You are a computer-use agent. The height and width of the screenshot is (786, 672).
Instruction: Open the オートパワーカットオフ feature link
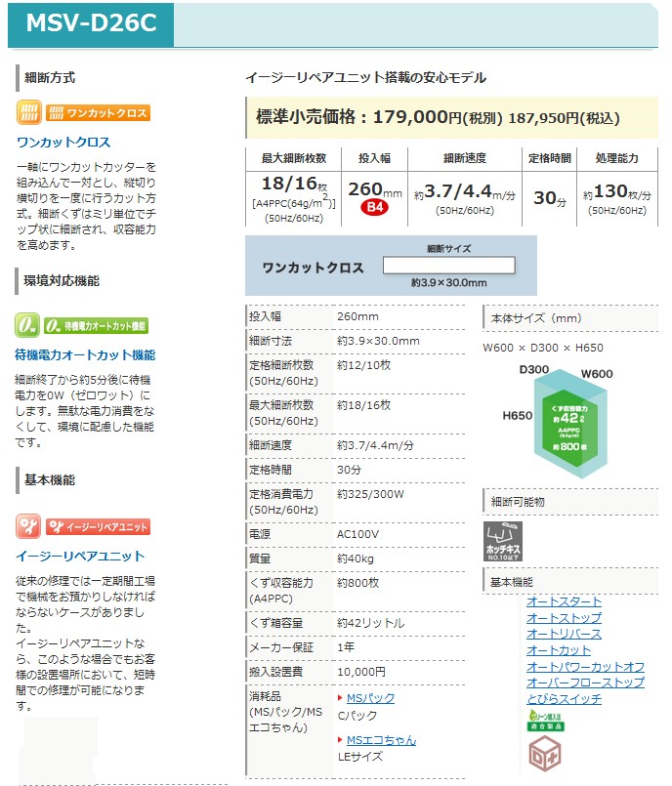(585, 667)
